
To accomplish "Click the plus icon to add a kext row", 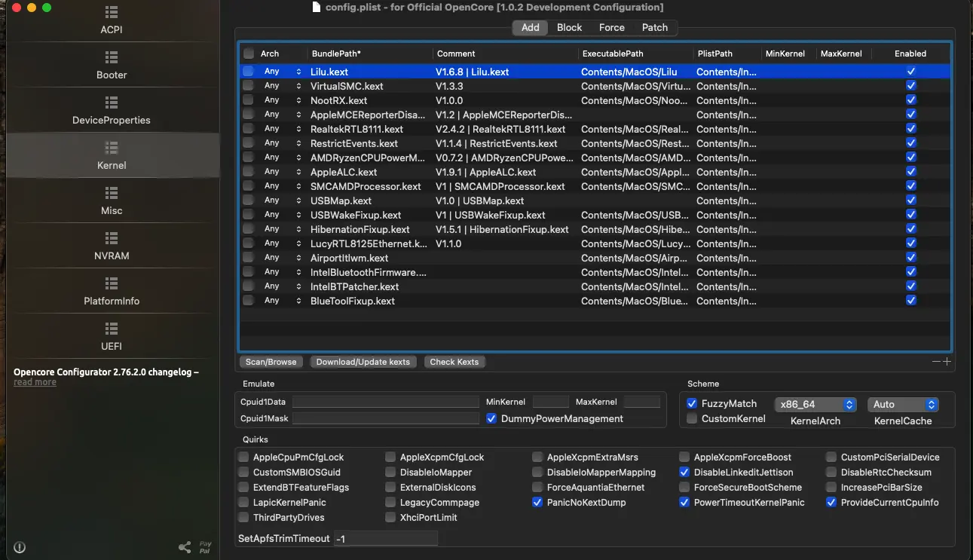I will (x=947, y=362).
